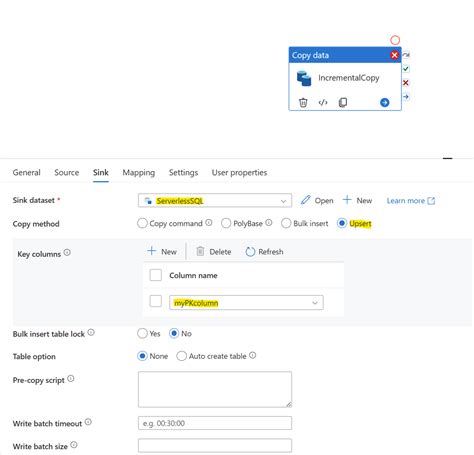Open the myPKcolumn column name dropdown
Screen dimensions: 474x455
tap(246, 303)
